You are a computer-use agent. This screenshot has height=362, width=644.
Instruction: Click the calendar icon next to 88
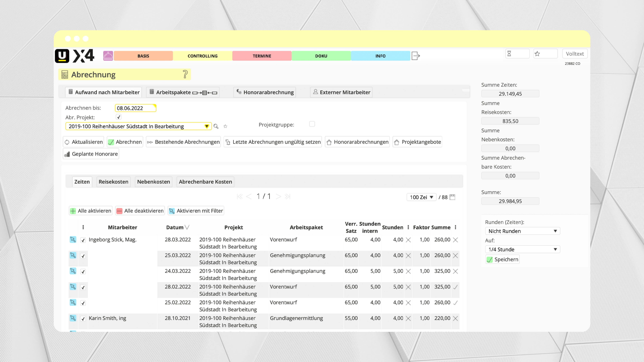452,197
